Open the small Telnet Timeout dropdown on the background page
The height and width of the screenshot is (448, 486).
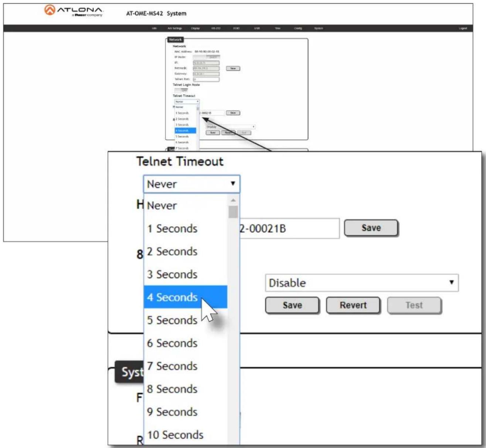point(187,102)
